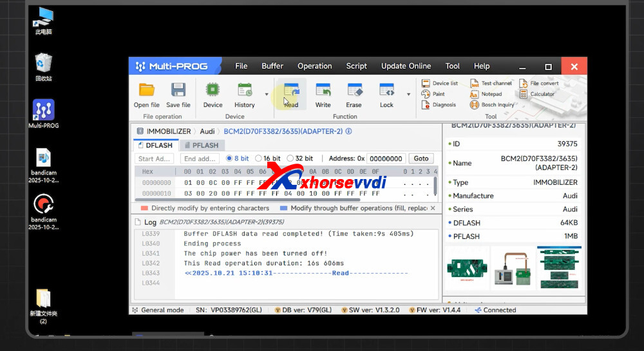This screenshot has height=351, width=644.
Task: Open the Buffer menu
Action: point(272,66)
